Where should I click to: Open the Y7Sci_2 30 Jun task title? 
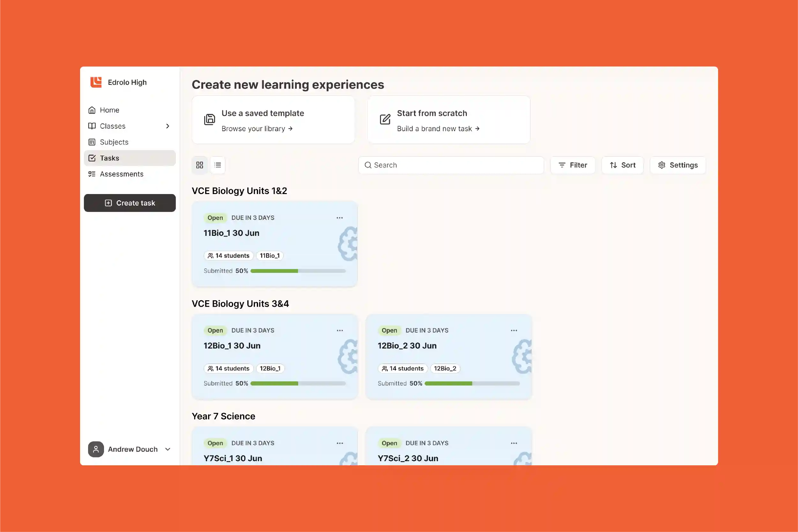[408, 458]
